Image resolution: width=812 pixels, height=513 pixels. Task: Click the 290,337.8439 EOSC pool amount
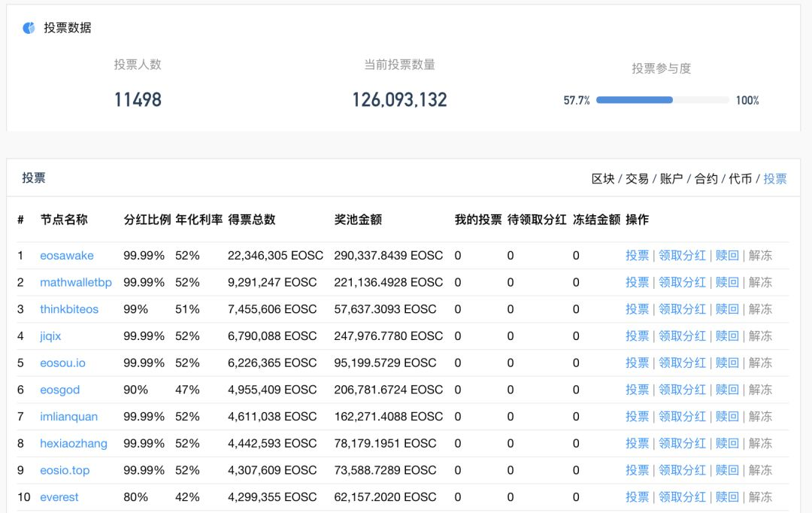point(389,256)
